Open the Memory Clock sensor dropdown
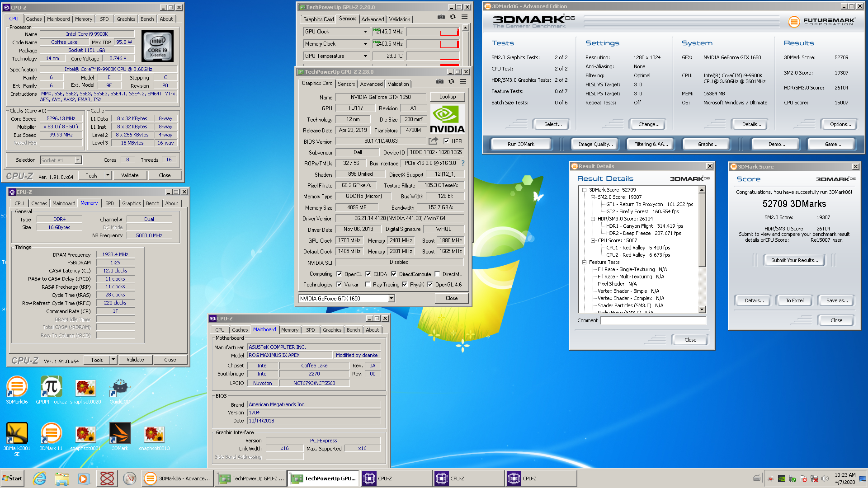Screen dimensions: 868x488 [365, 44]
